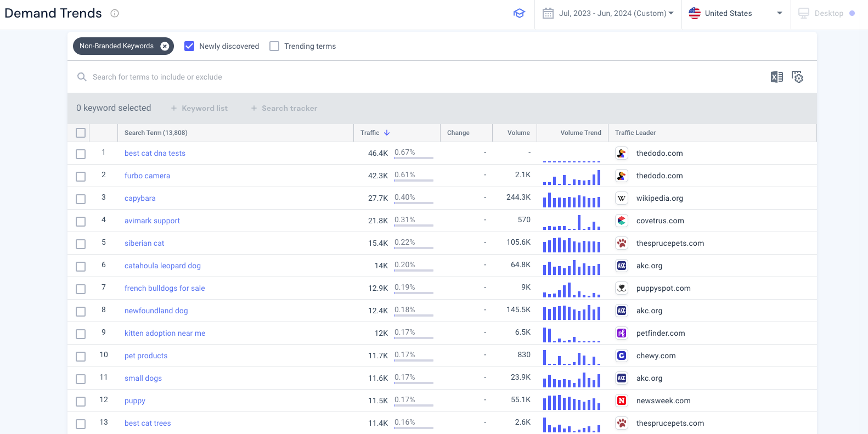868x434 pixels.
Task: Click the AKC icon in small dogs row
Action: (x=622, y=378)
